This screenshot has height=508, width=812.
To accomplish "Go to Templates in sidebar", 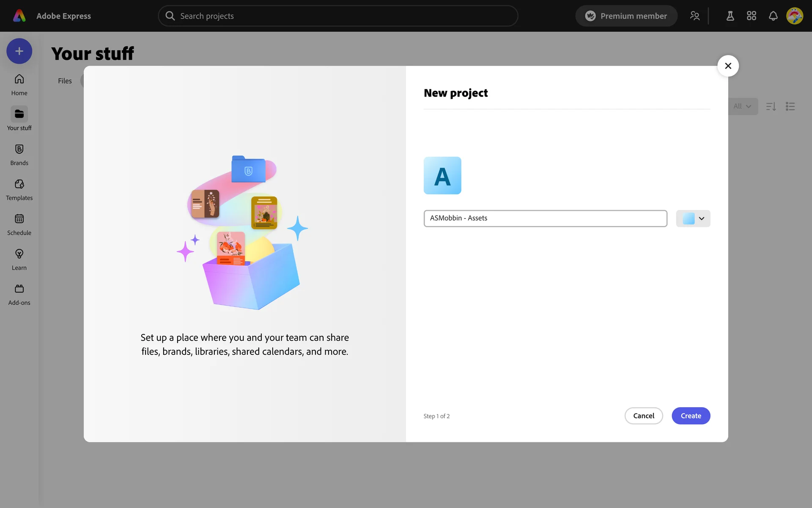I will [x=19, y=190].
